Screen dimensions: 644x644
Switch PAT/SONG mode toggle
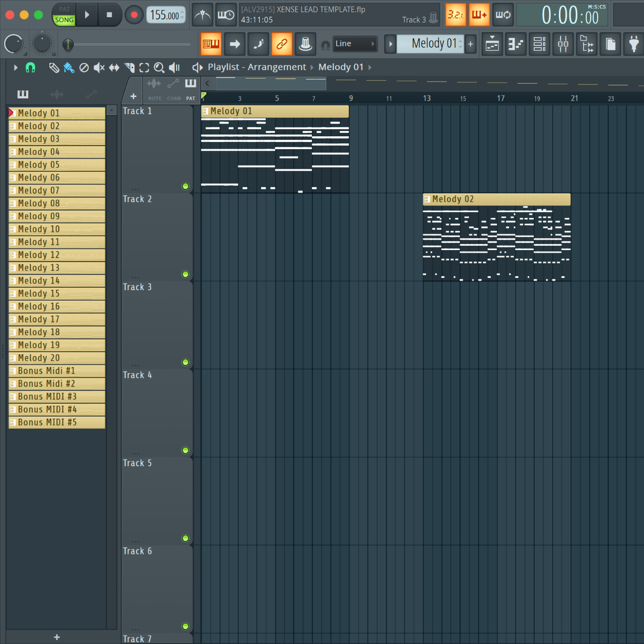(x=64, y=15)
